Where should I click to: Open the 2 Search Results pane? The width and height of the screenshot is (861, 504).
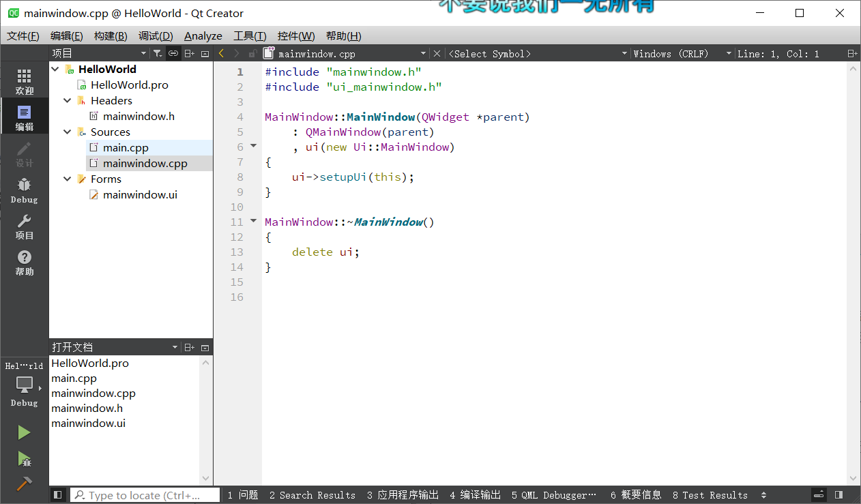(x=312, y=495)
